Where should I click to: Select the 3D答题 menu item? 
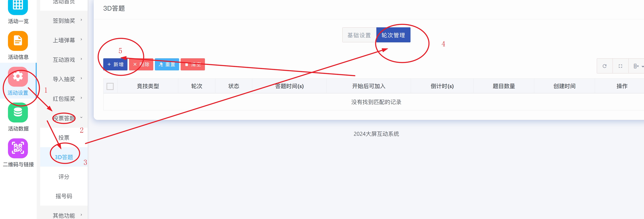click(64, 157)
